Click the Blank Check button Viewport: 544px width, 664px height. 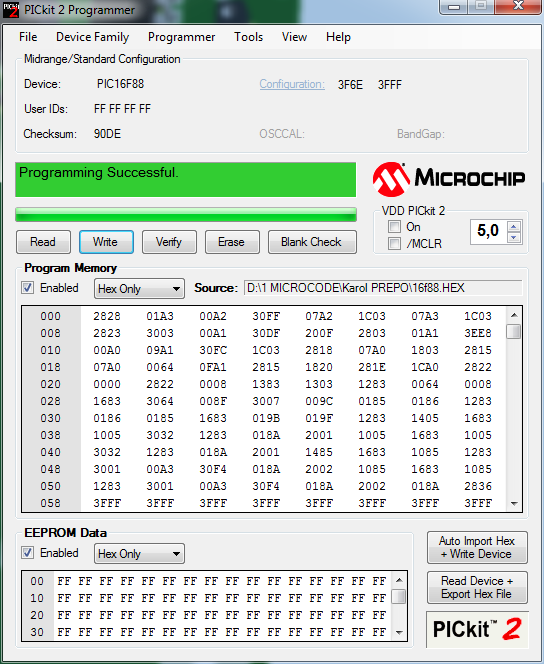312,242
